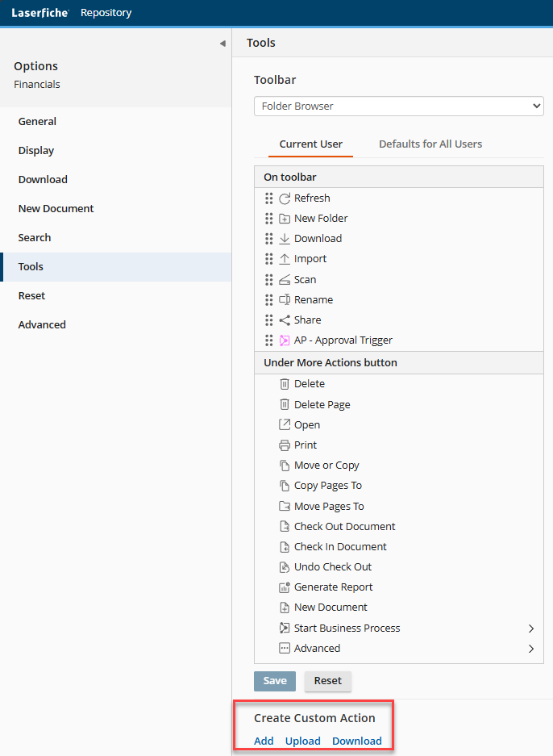Grab the drag handle beside Rename
The width and height of the screenshot is (553, 756).
[x=269, y=300]
